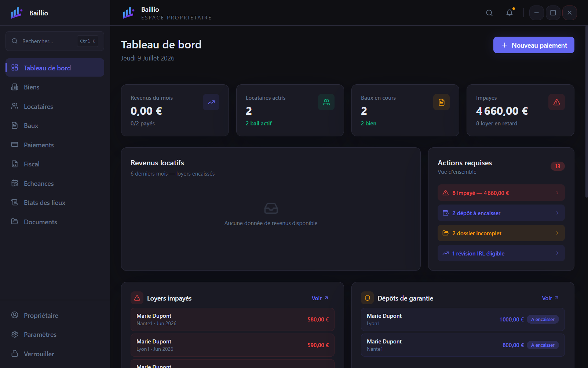Click the Baillio logo in the sidebar
The height and width of the screenshot is (368, 588).
tap(17, 13)
